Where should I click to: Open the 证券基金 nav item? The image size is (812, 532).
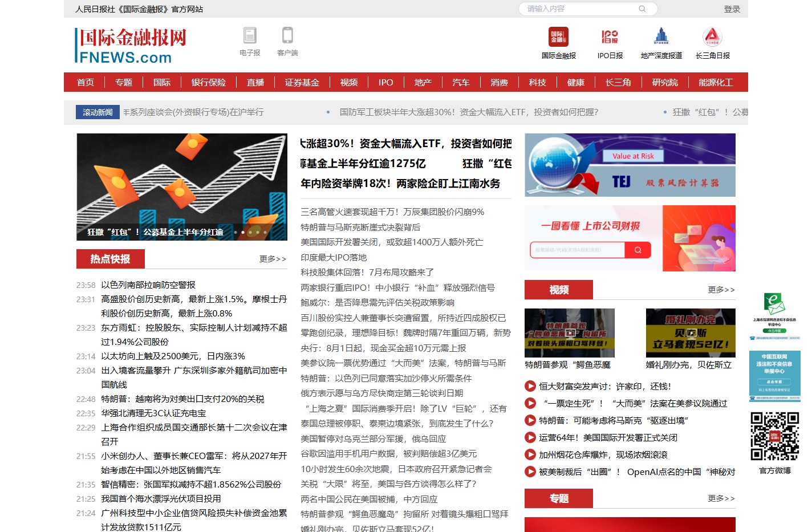click(x=302, y=82)
